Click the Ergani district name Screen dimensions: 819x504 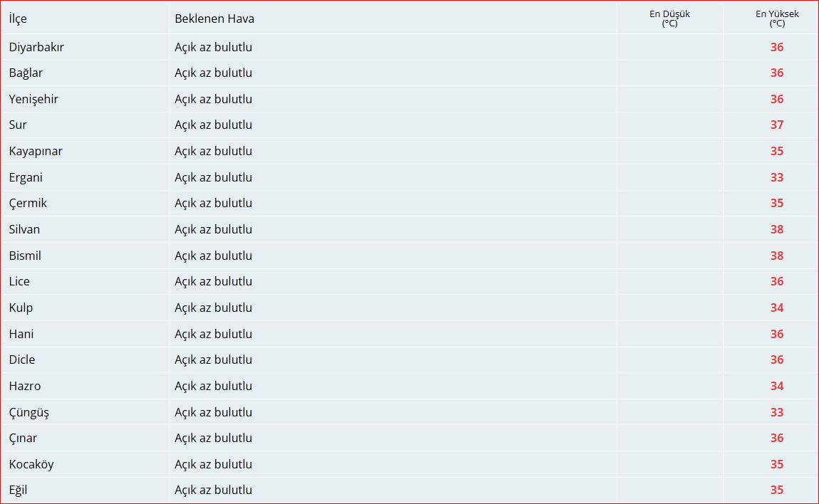pyautogui.click(x=26, y=177)
